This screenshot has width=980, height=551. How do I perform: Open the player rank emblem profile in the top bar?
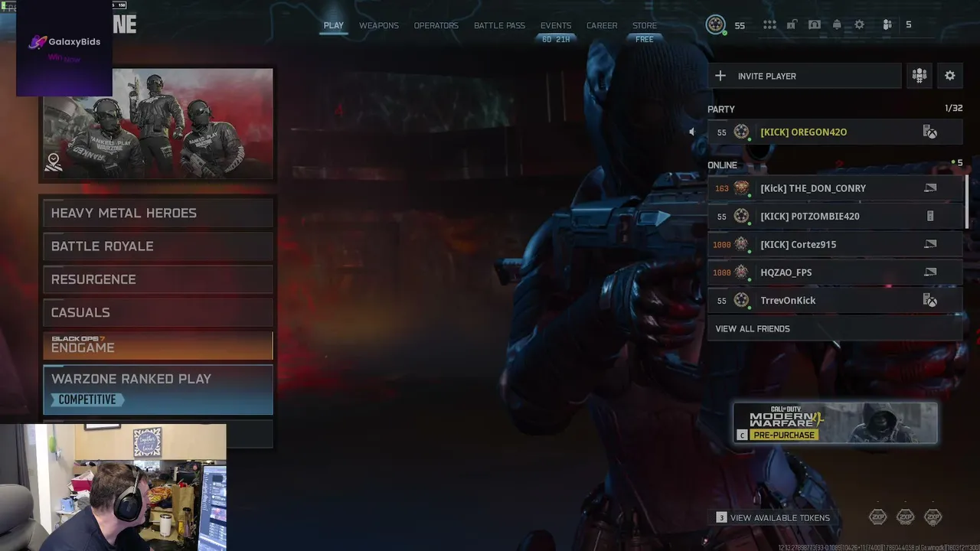pos(715,24)
